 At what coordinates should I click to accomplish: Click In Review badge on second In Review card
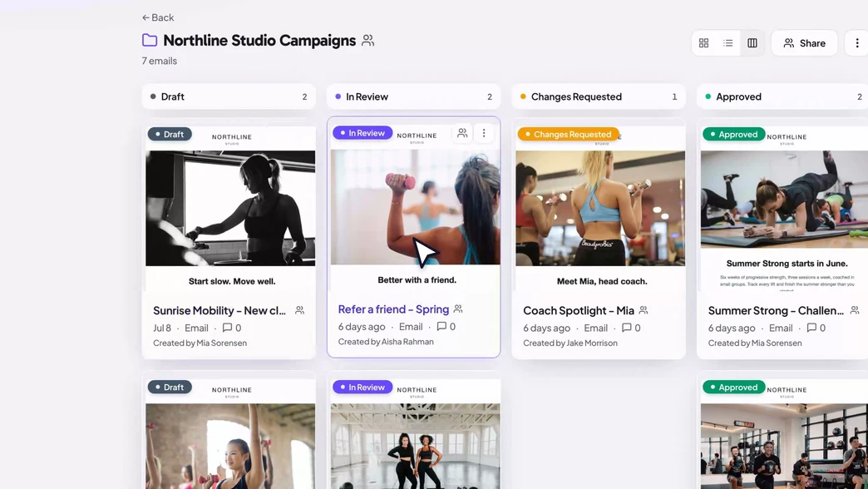click(x=362, y=387)
